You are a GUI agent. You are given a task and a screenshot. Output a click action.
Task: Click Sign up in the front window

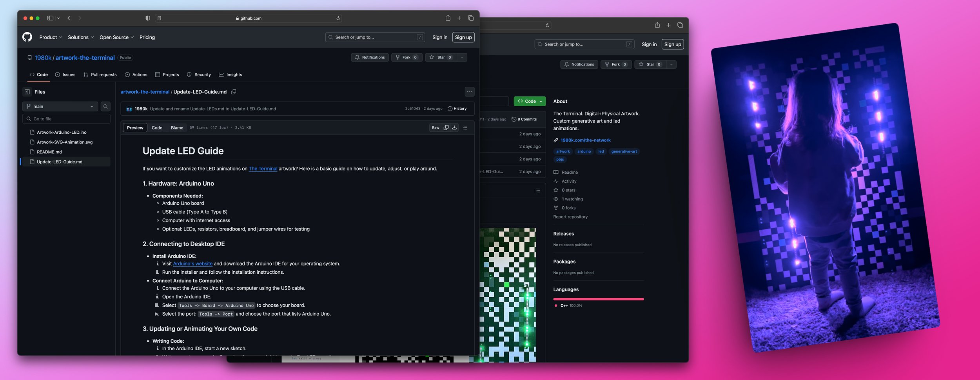463,37
